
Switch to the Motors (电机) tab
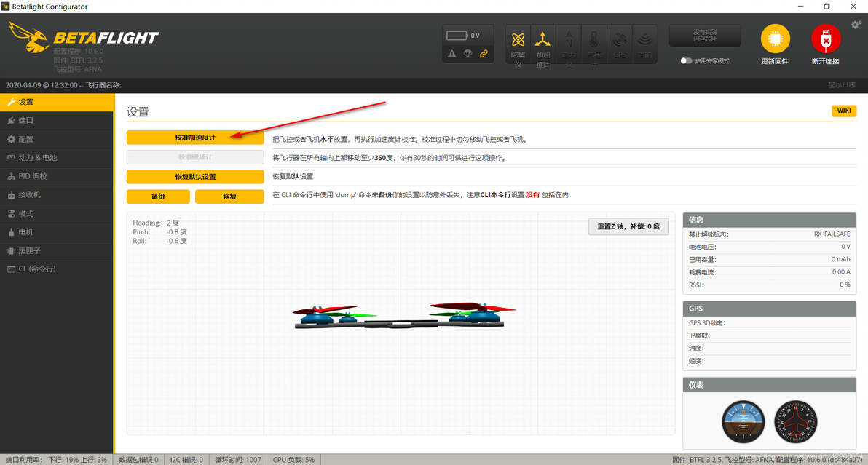[x=57, y=232]
